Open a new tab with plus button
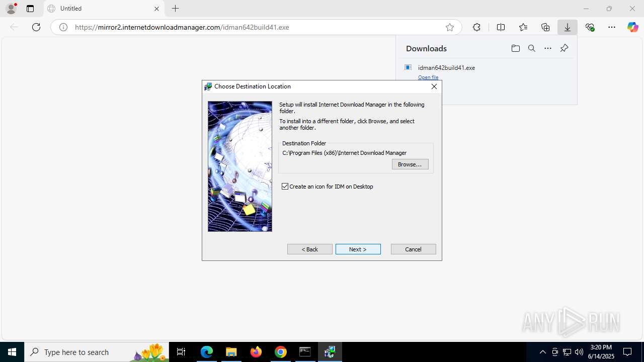Screen dimensions: 644x362 175,9
